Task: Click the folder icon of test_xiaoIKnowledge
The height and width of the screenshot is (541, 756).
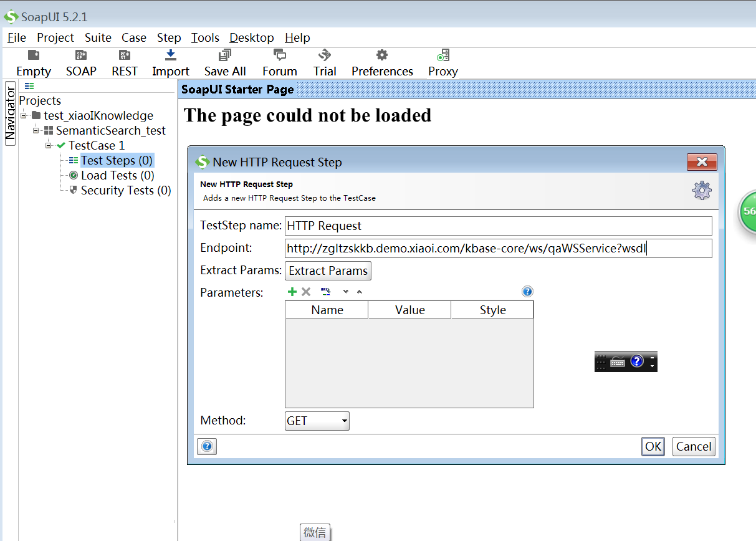Action: pyautogui.click(x=36, y=115)
